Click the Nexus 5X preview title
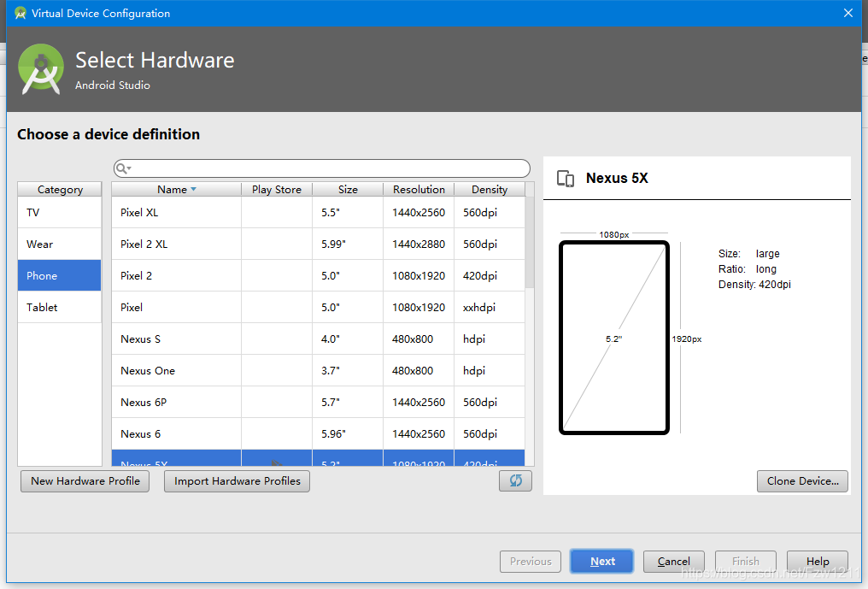The height and width of the screenshot is (589, 868). (x=617, y=178)
